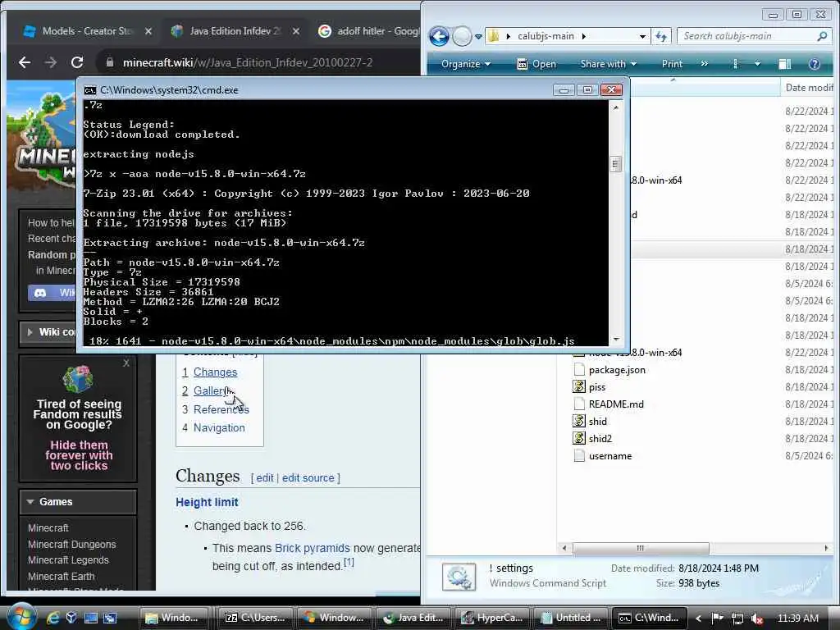
Task: Open Minecraft Dungeons in Games list
Action: pos(72,544)
